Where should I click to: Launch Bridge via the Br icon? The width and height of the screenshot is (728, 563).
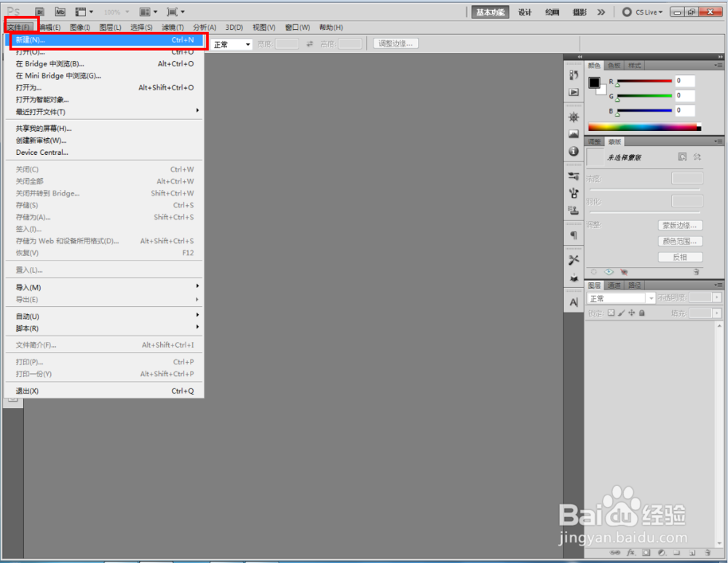(x=40, y=12)
